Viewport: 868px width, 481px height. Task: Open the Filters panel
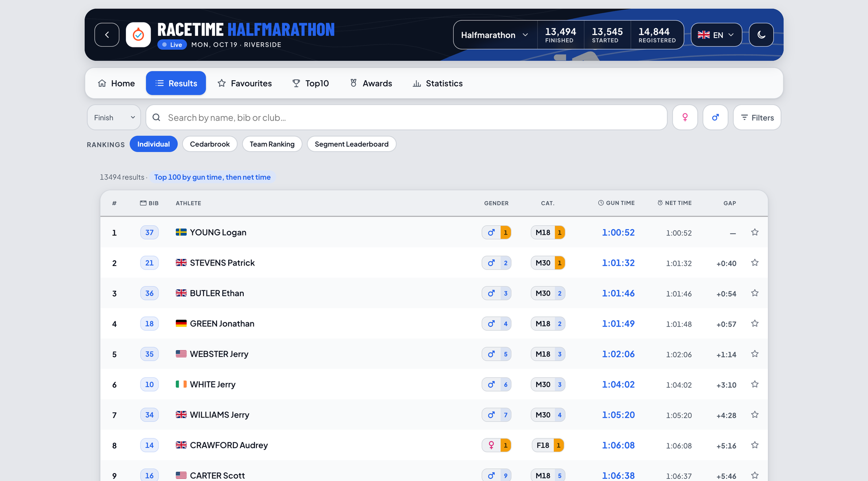[x=757, y=117]
